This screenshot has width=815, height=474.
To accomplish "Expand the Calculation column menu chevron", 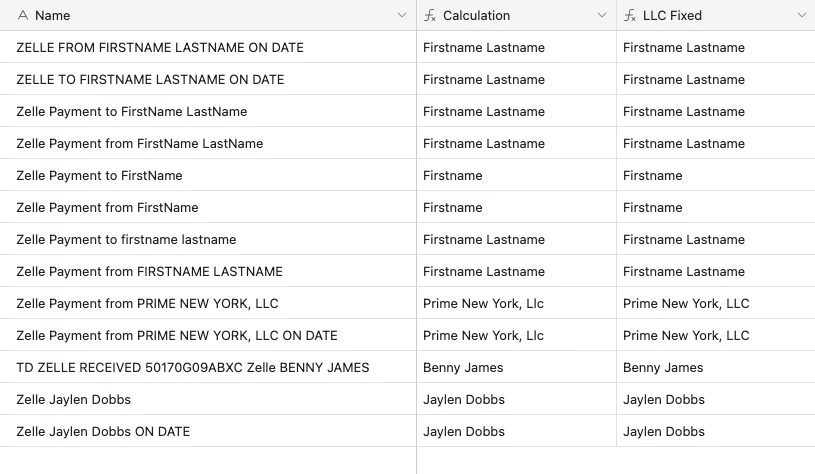I will coord(602,16).
